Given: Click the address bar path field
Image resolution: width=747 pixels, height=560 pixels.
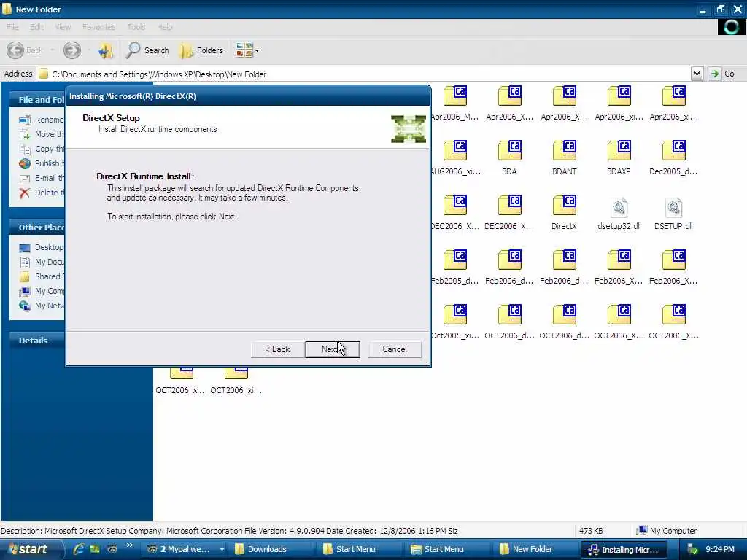Looking at the screenshot, I should 364,74.
